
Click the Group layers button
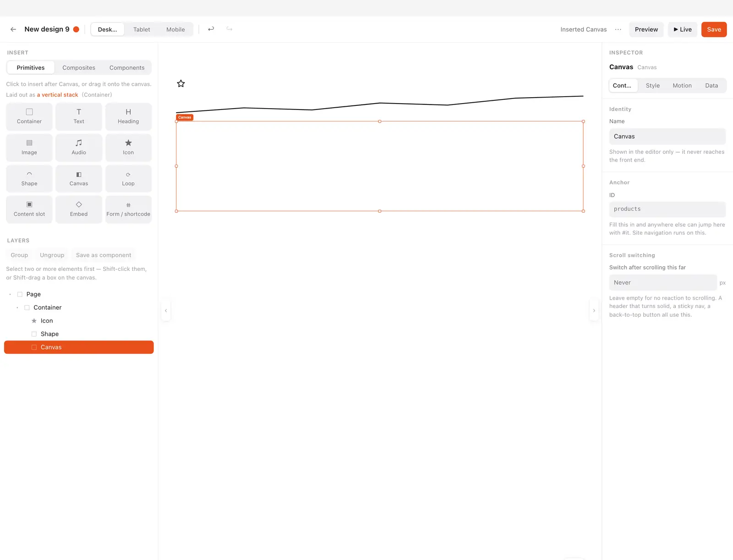pyautogui.click(x=19, y=255)
